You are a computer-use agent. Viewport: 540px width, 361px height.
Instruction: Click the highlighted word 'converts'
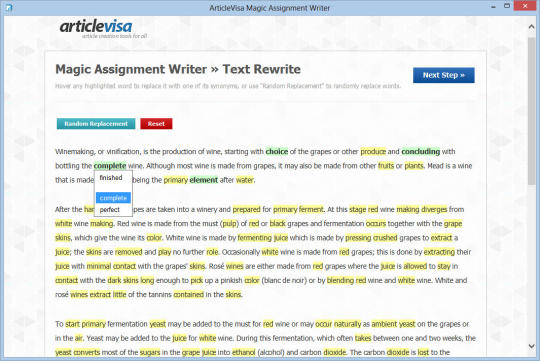click(x=86, y=352)
